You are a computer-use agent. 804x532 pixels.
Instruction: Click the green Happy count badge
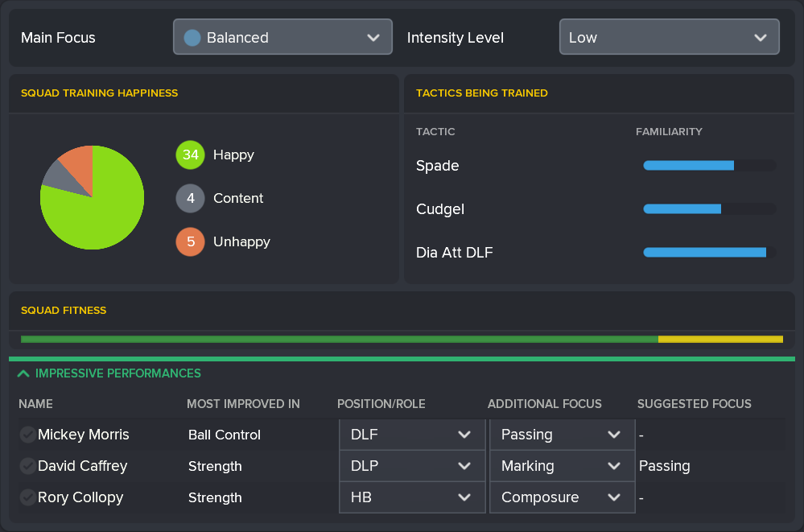point(190,155)
